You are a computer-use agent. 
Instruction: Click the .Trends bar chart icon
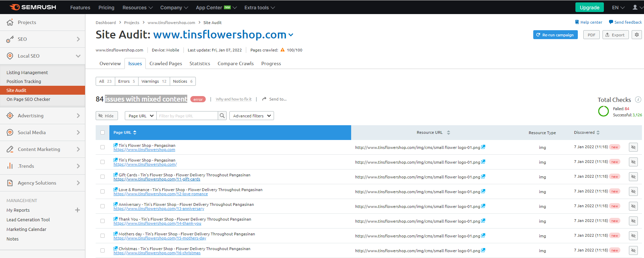coord(10,166)
